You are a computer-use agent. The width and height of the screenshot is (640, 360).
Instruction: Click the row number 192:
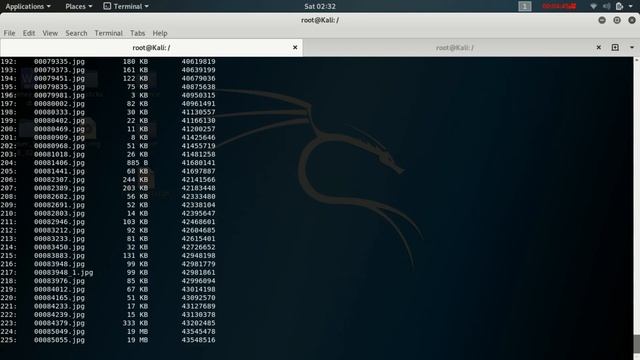click(x=9, y=62)
